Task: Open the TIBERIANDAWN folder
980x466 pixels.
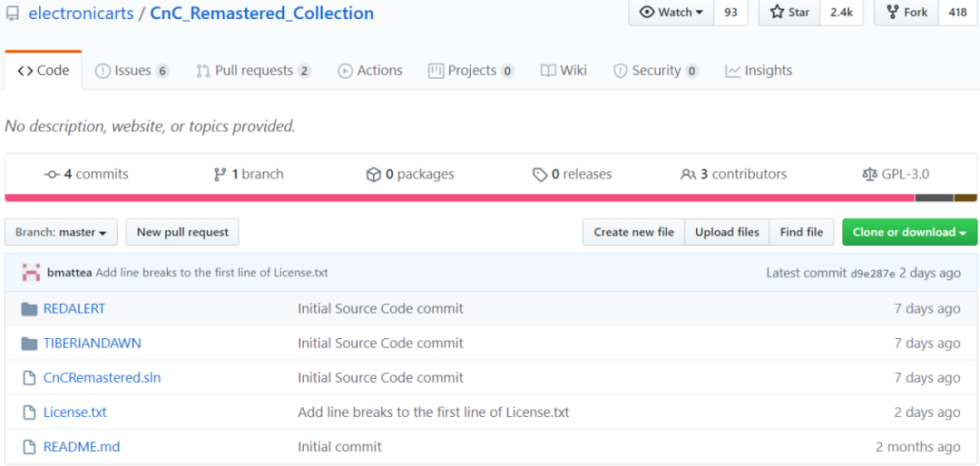Action: coord(92,343)
